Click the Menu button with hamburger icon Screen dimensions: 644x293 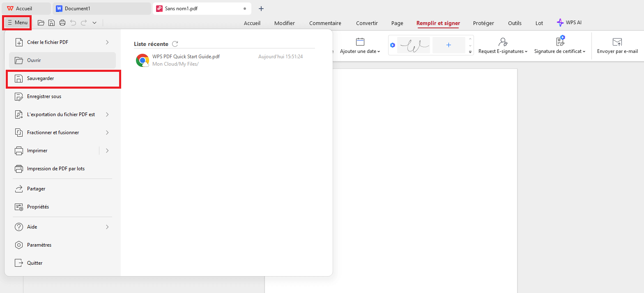[x=17, y=23]
